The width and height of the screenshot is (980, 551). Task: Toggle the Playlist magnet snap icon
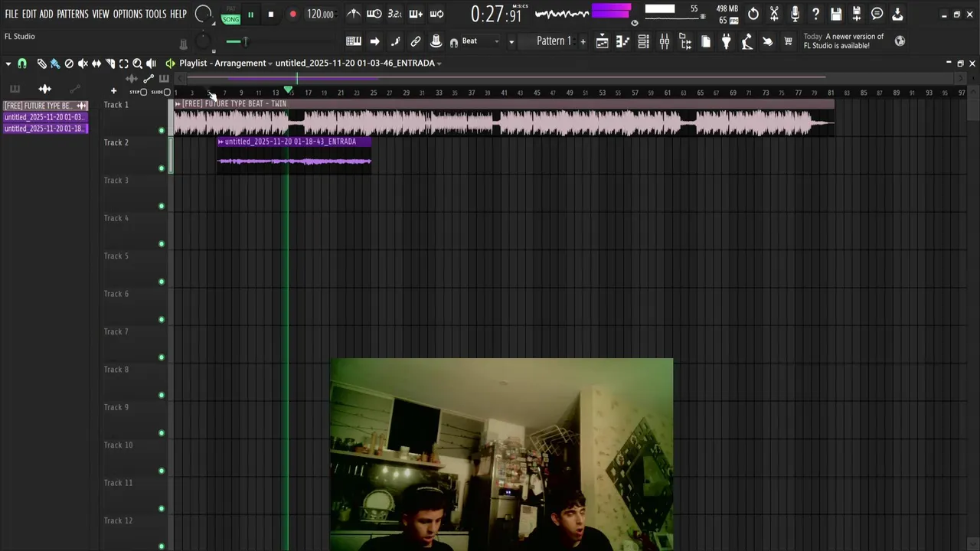(x=22, y=64)
